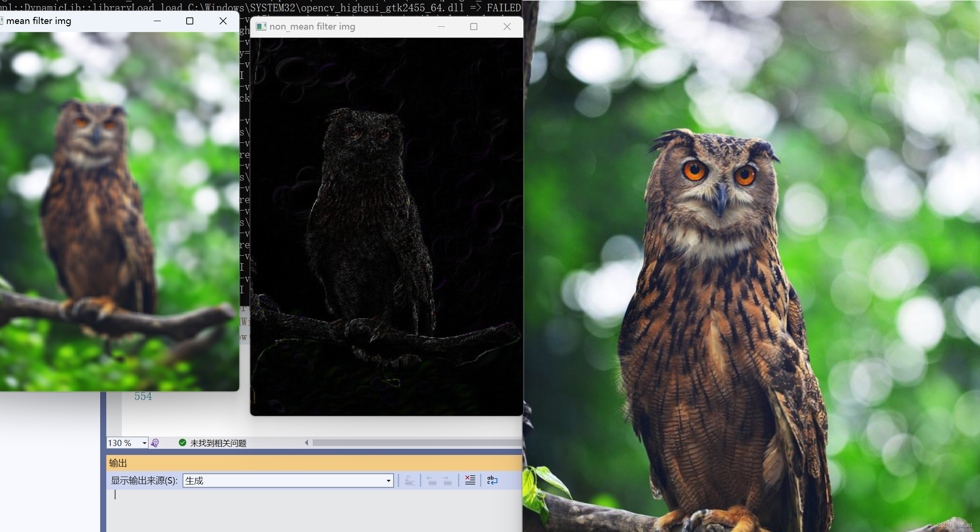
Task: Click the Clear All output icon
Action: (470, 480)
